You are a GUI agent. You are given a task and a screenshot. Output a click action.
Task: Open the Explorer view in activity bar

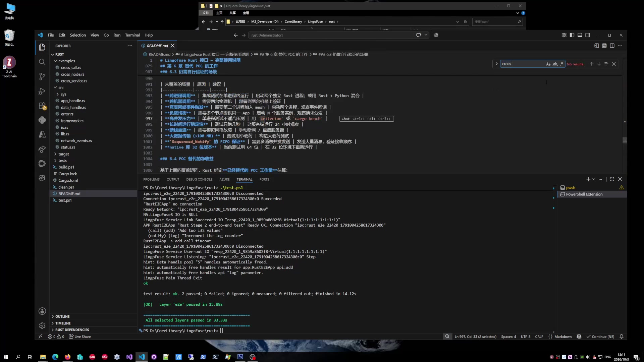42,47
